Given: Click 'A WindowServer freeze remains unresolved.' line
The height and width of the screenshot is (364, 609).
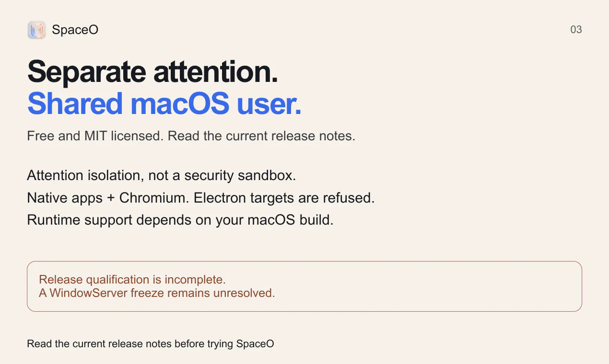Looking at the screenshot, I should coord(157,293).
